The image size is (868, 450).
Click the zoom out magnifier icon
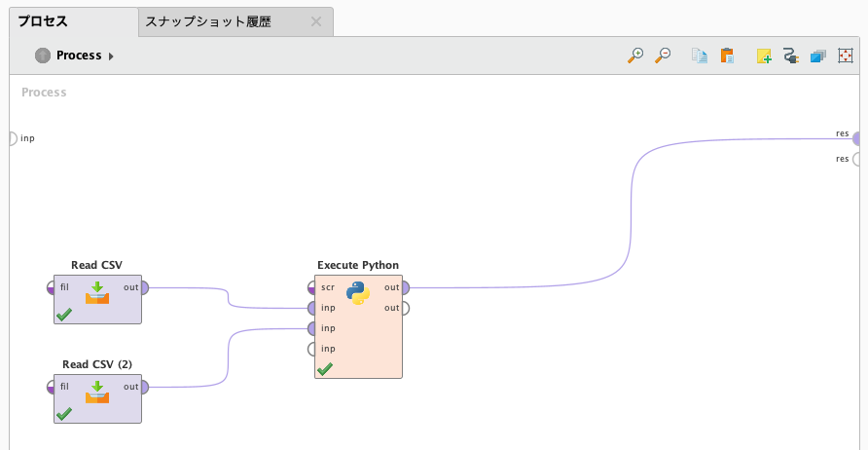click(x=663, y=56)
